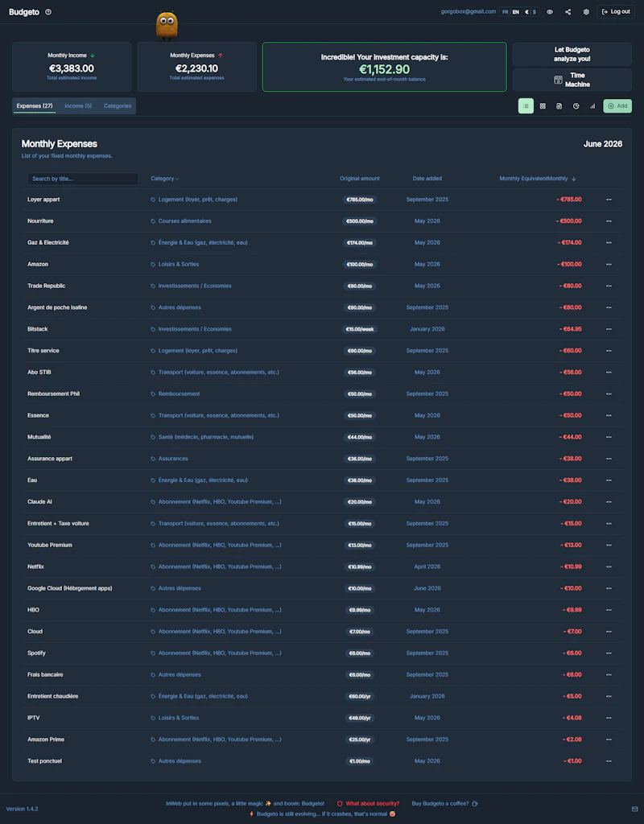Open the three-dot menu for Youtube Premium
Viewport: 644px width, 824px height.
pos(609,545)
